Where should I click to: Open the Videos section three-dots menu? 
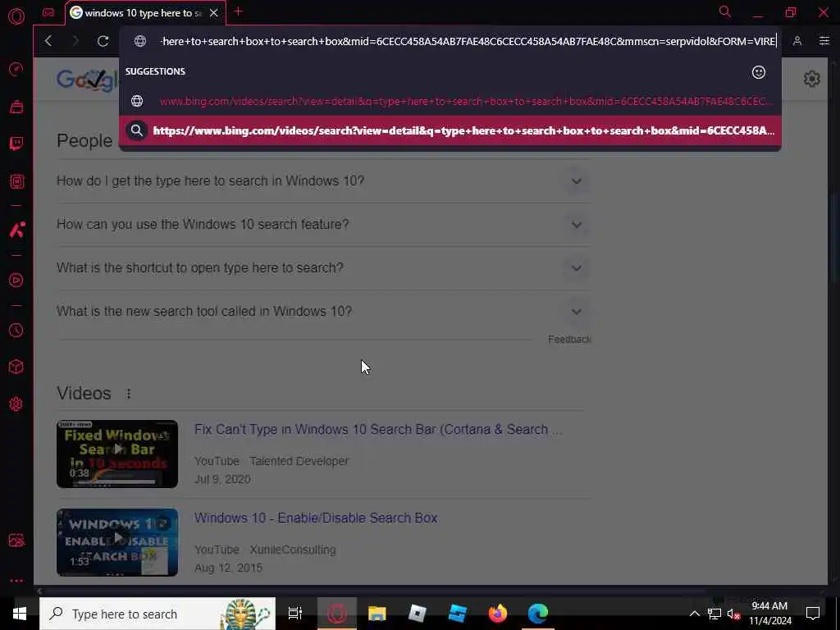(x=129, y=394)
